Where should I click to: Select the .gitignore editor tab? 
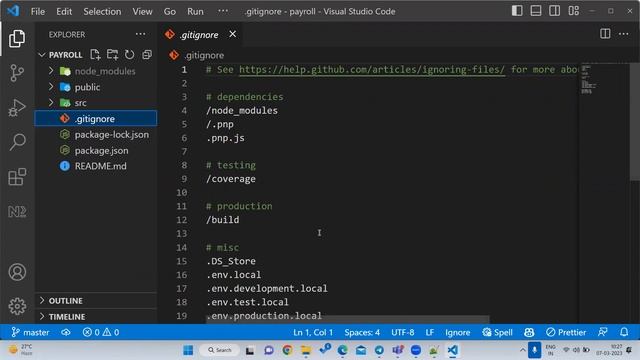pyautogui.click(x=199, y=35)
